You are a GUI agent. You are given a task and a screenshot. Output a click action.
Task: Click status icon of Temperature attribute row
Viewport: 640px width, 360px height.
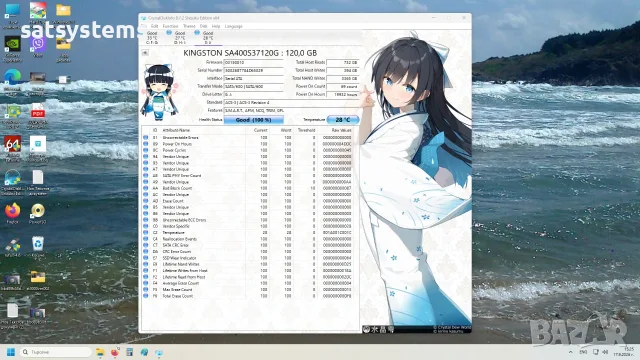(146, 233)
